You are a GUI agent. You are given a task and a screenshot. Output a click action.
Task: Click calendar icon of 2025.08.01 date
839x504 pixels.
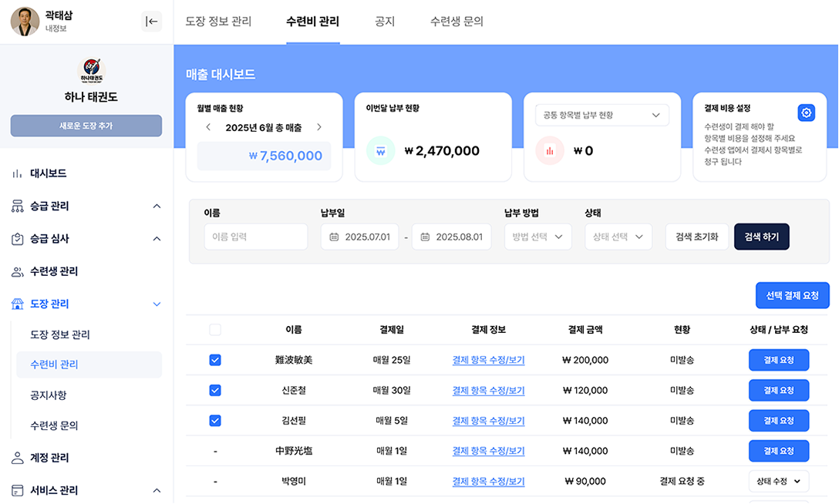pyautogui.click(x=425, y=237)
